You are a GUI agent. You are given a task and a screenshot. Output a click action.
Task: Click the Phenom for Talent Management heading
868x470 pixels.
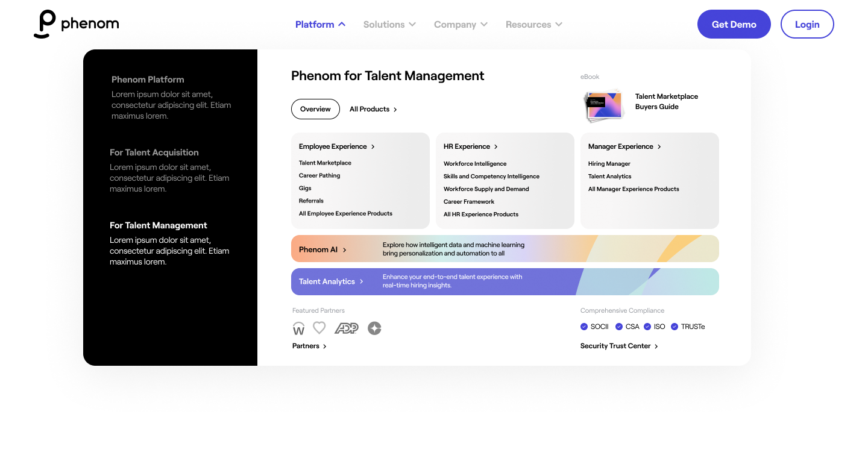(388, 76)
